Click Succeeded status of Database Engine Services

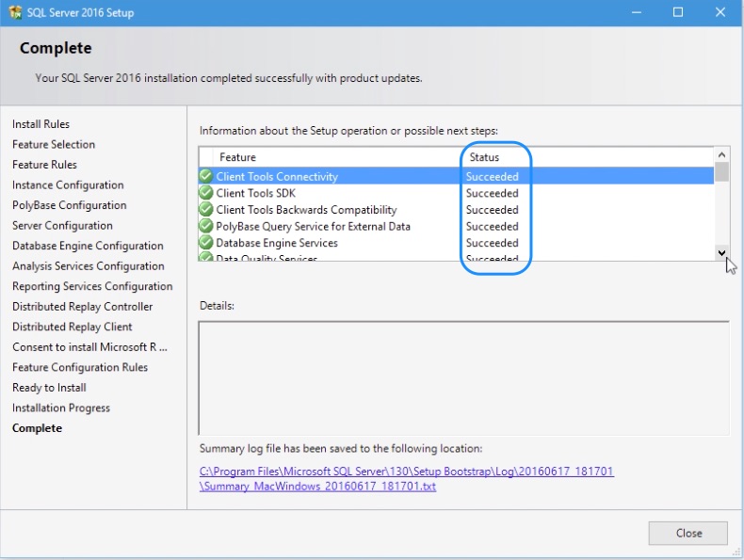point(492,243)
